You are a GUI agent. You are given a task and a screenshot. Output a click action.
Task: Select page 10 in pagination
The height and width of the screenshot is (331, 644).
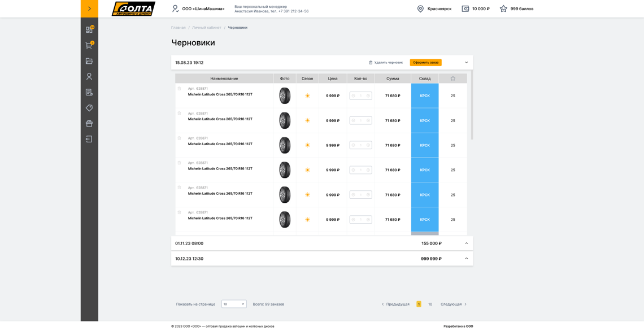(430, 304)
